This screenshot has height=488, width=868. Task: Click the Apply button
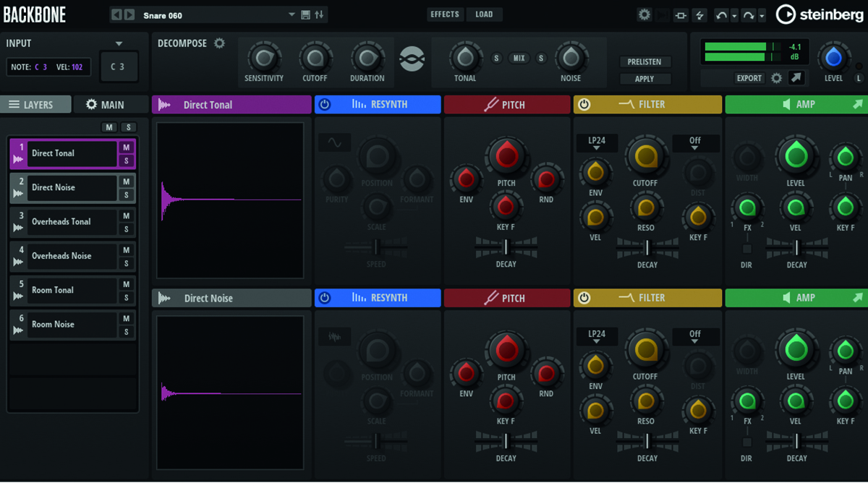[644, 79]
